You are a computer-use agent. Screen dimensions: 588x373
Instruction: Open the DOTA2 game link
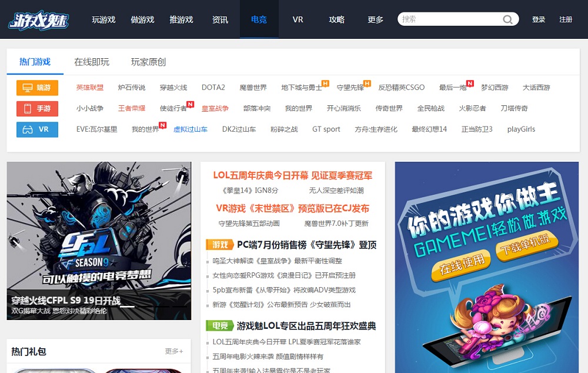coord(213,88)
